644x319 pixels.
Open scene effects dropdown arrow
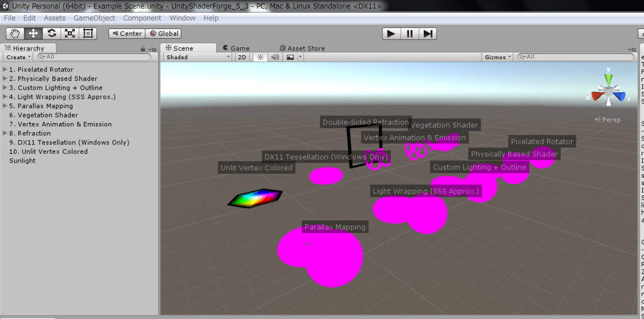pyautogui.click(x=300, y=57)
